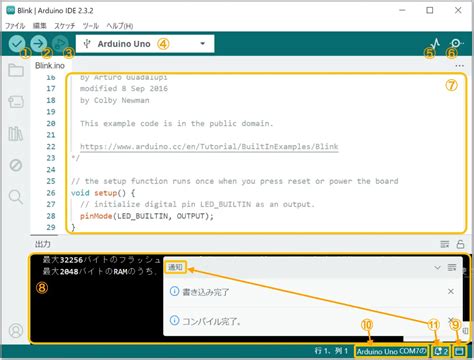Screen dimensions: 474x360
Task: Click the notification bell in the status bar
Action: (441, 351)
